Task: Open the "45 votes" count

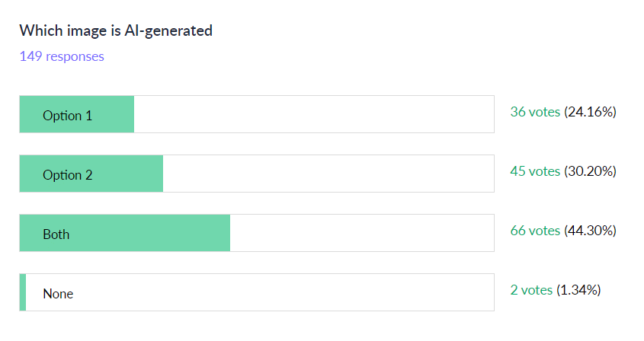Action: (x=535, y=171)
